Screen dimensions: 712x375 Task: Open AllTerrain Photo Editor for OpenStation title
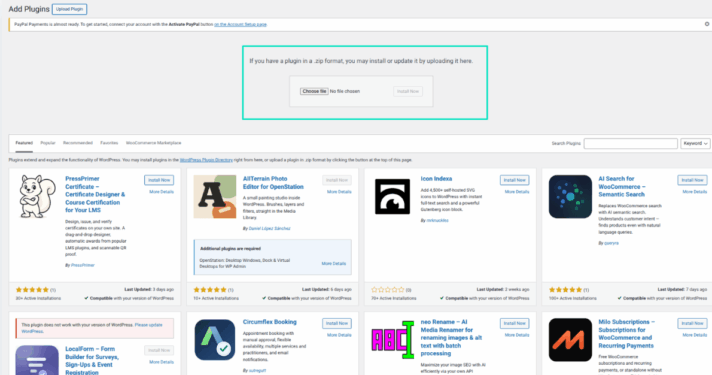tap(273, 183)
